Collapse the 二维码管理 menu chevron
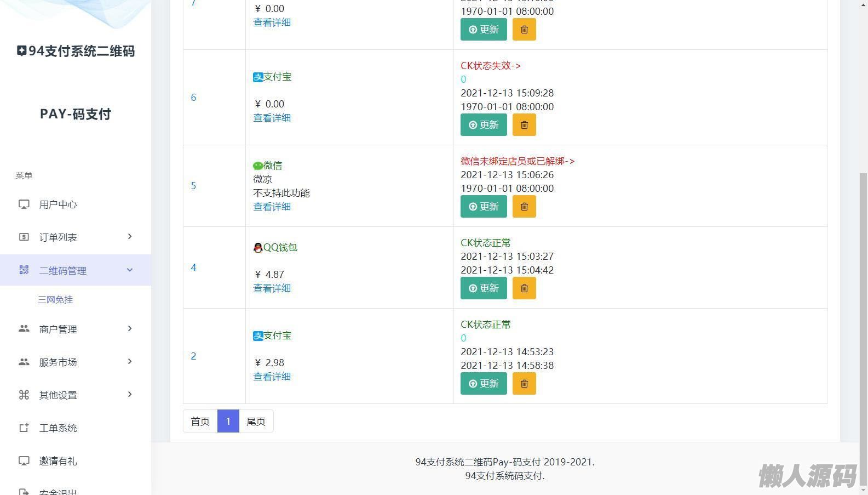 (x=130, y=270)
